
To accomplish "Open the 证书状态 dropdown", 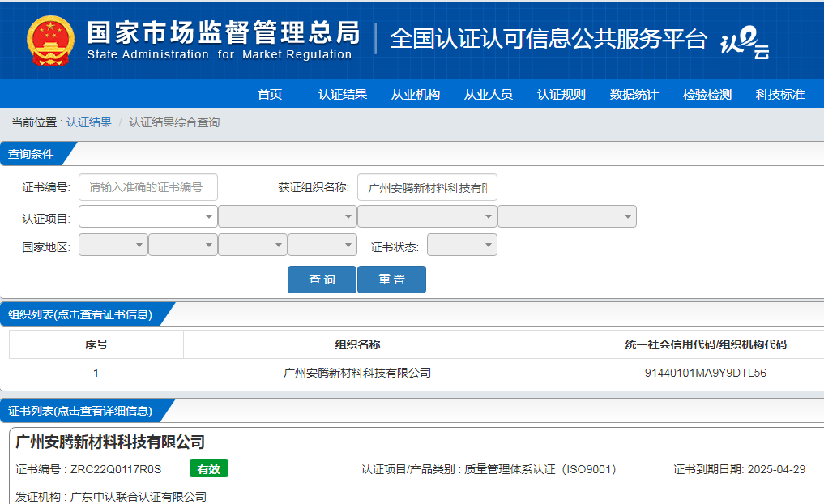I will pos(462,245).
